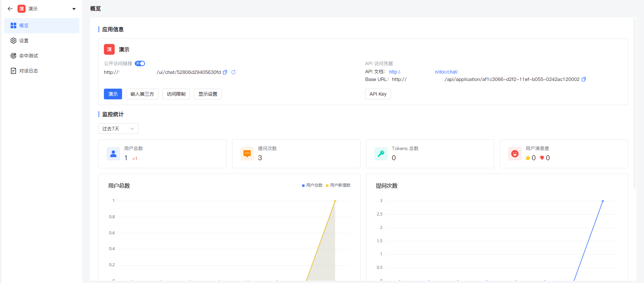Refresh the public access link
644x283 pixels.
[233, 72]
